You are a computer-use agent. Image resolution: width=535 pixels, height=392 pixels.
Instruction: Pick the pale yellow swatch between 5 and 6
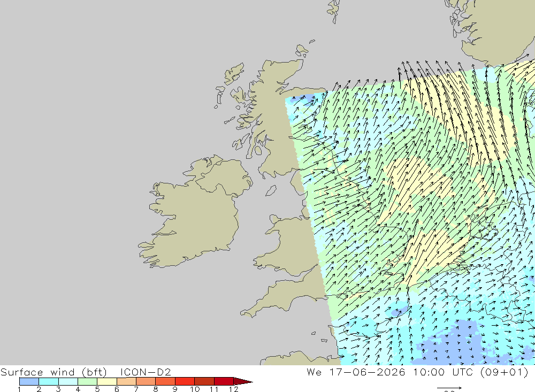pos(107,381)
